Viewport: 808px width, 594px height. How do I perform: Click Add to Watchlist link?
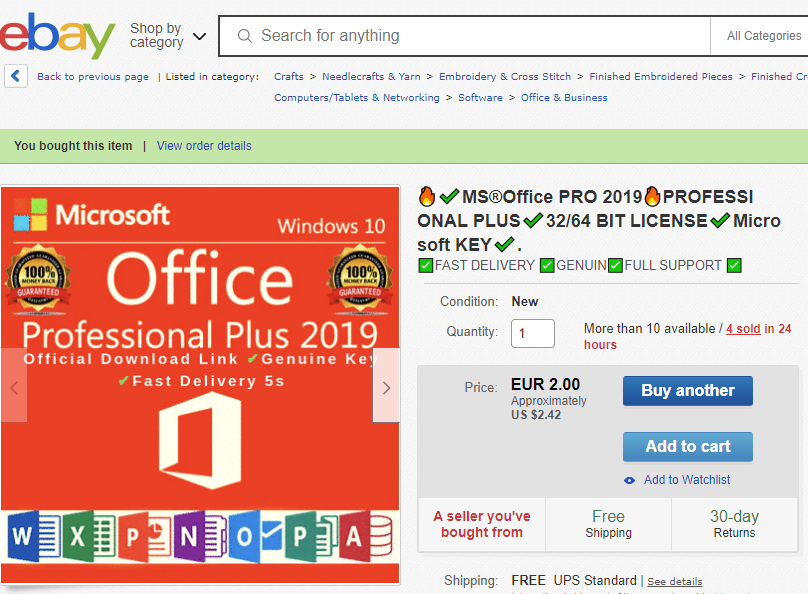click(686, 480)
